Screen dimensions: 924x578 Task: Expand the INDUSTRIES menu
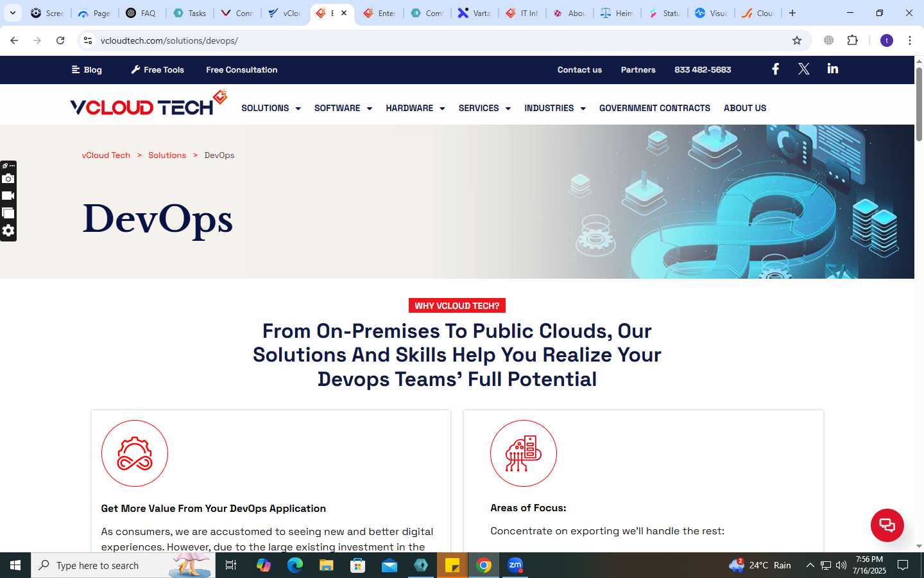click(x=555, y=108)
